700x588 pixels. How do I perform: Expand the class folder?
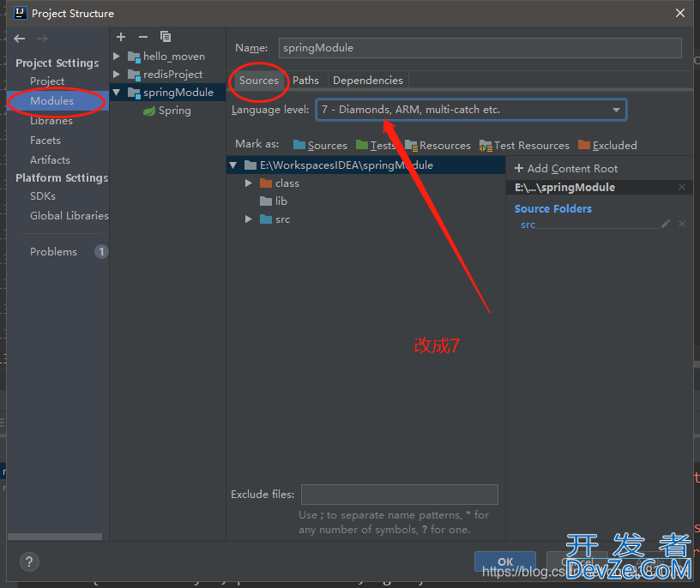point(249,183)
